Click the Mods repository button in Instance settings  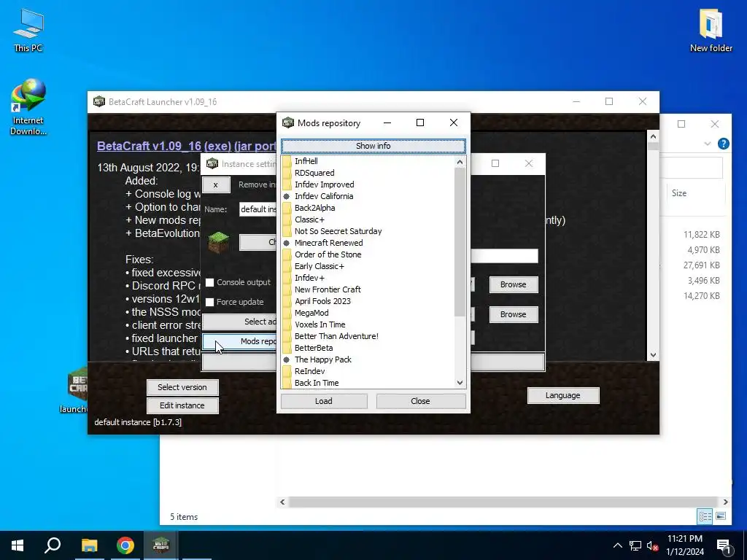[239, 341]
